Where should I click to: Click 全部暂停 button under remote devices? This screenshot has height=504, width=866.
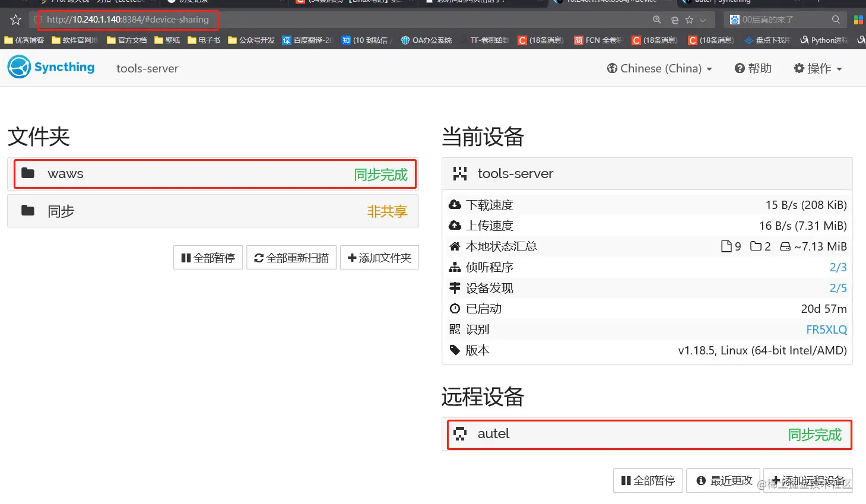point(648,480)
